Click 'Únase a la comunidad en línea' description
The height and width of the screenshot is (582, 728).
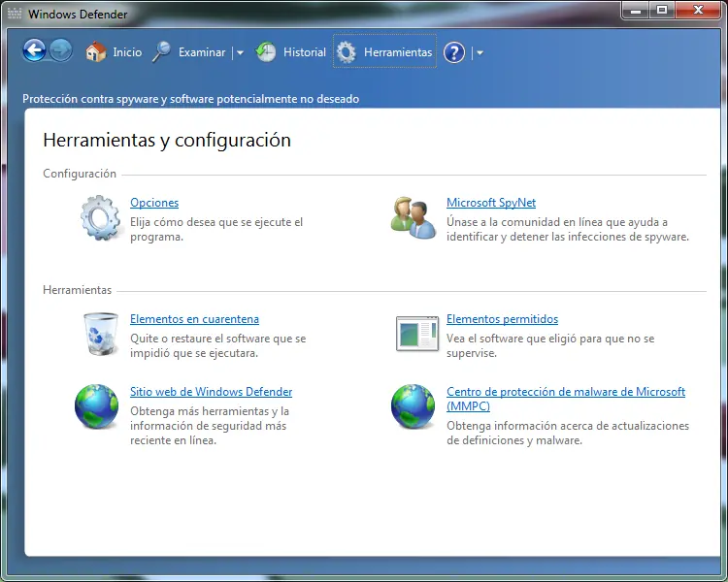(568, 229)
